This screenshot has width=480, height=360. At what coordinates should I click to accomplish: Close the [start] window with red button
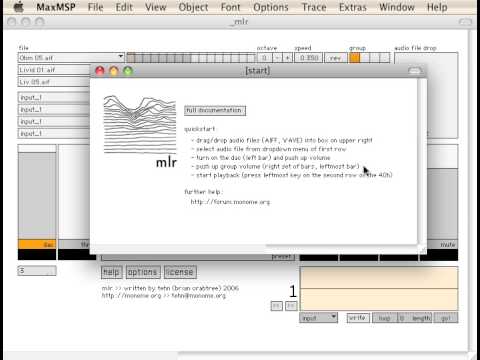[x=100, y=71]
